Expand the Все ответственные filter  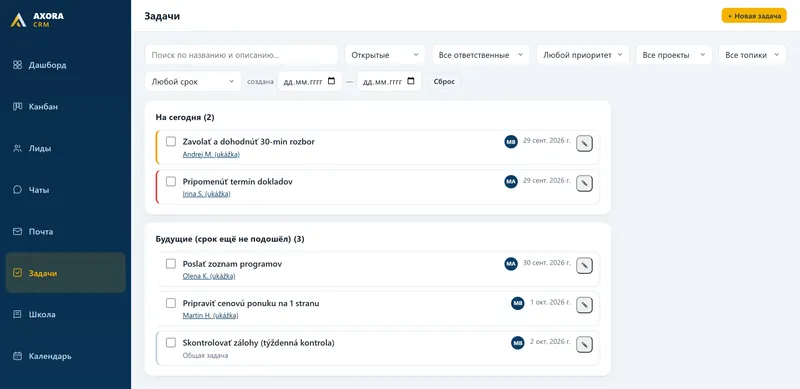[x=481, y=55]
